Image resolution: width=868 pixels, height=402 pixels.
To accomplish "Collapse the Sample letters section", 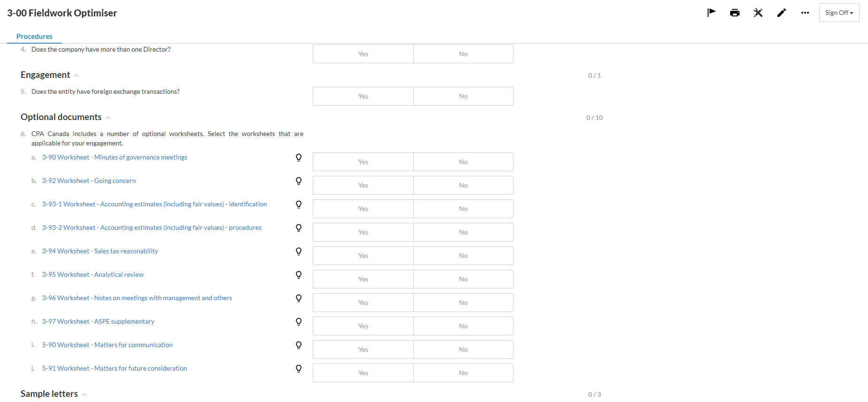I will click(84, 394).
